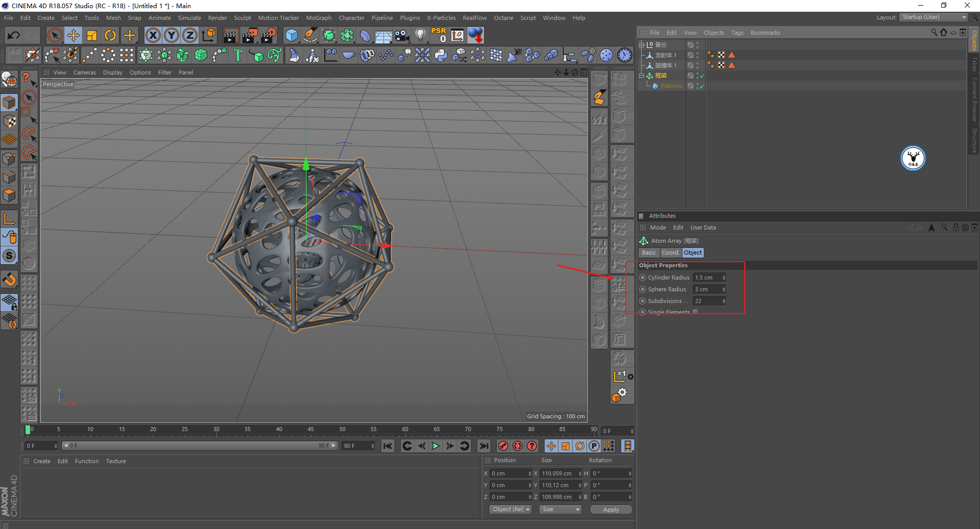Open the spline Pen tool
Screen dimensions: 980x529
tap(310, 35)
